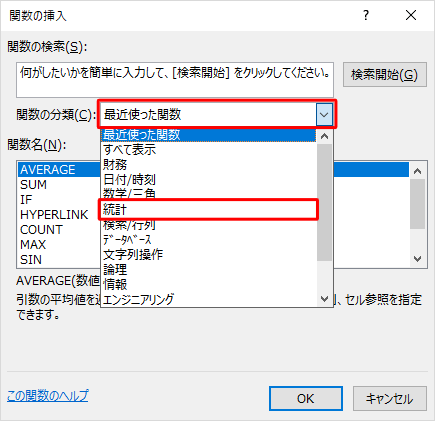Close the 関数の挿入 dialog
Screen dimensions: 435x421
411,15
